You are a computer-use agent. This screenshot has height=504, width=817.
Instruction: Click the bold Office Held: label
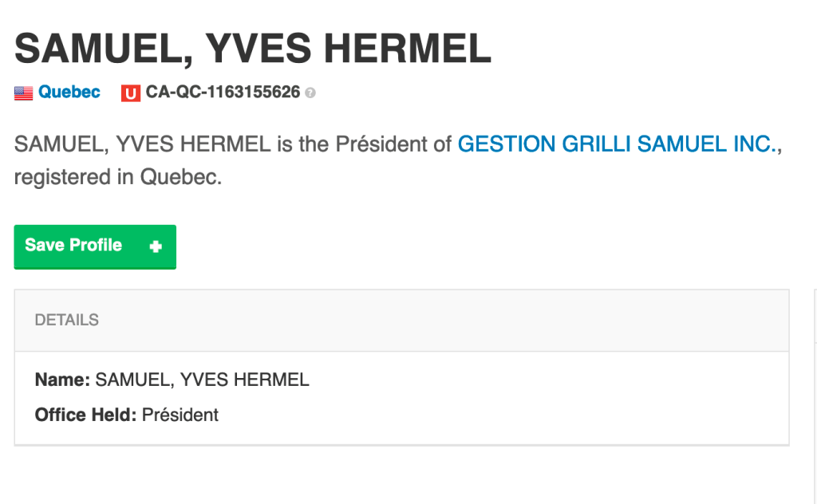coord(86,415)
